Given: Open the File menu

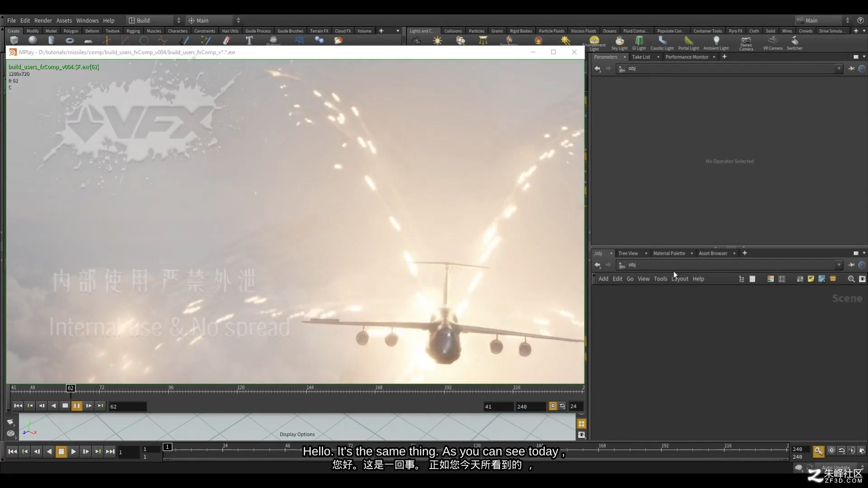Looking at the screenshot, I should [x=11, y=20].
